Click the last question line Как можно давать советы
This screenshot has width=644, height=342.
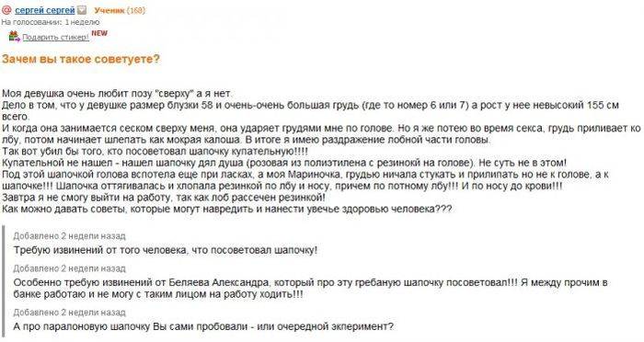click(x=226, y=209)
